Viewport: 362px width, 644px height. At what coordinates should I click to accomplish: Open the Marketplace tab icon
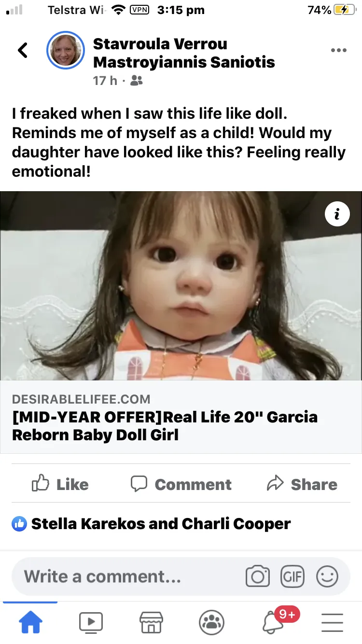tap(151, 622)
